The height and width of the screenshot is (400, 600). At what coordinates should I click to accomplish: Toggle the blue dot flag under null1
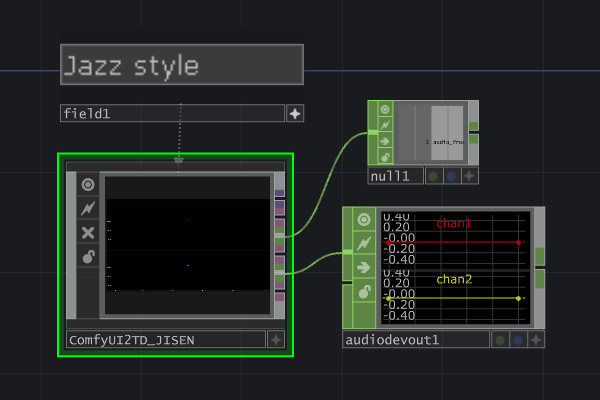tap(452, 176)
